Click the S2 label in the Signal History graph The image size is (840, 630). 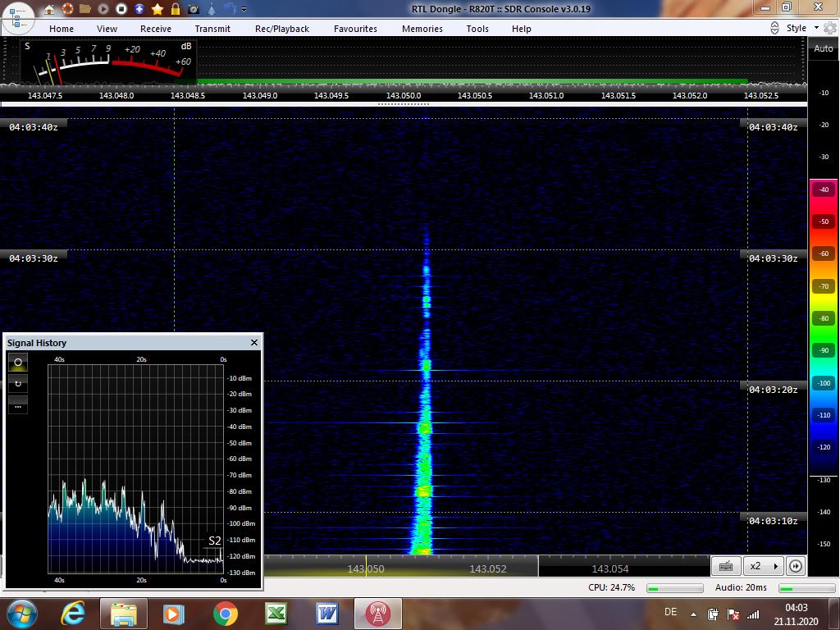point(215,541)
